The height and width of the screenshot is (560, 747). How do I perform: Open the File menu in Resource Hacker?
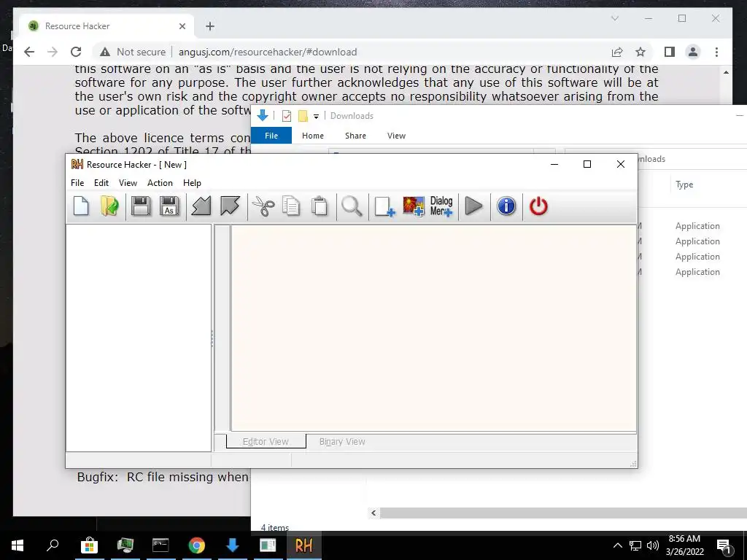pyautogui.click(x=77, y=183)
